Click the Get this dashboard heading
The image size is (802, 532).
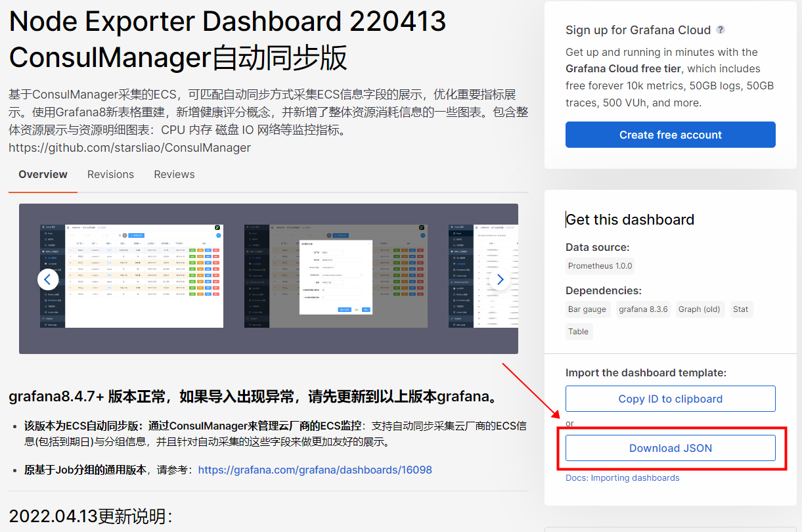[630, 219]
